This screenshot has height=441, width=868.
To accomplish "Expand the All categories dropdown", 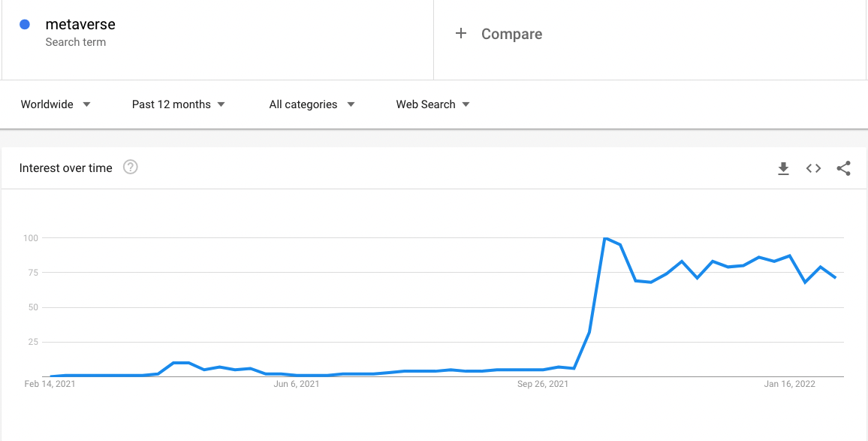I will click(312, 104).
